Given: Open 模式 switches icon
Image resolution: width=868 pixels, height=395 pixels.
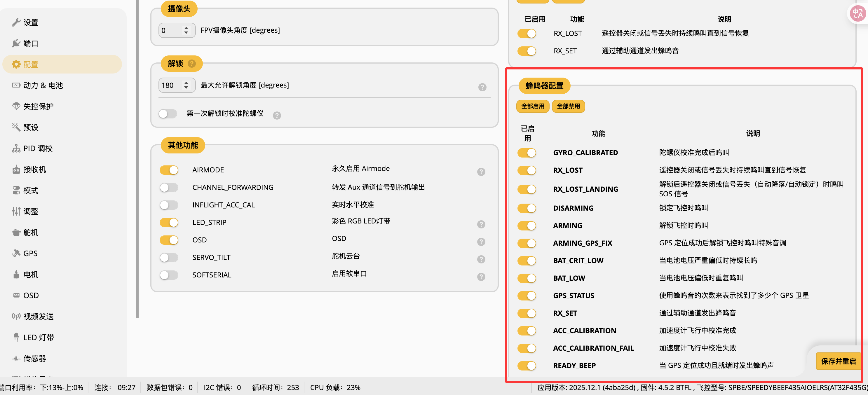Looking at the screenshot, I should (x=16, y=190).
